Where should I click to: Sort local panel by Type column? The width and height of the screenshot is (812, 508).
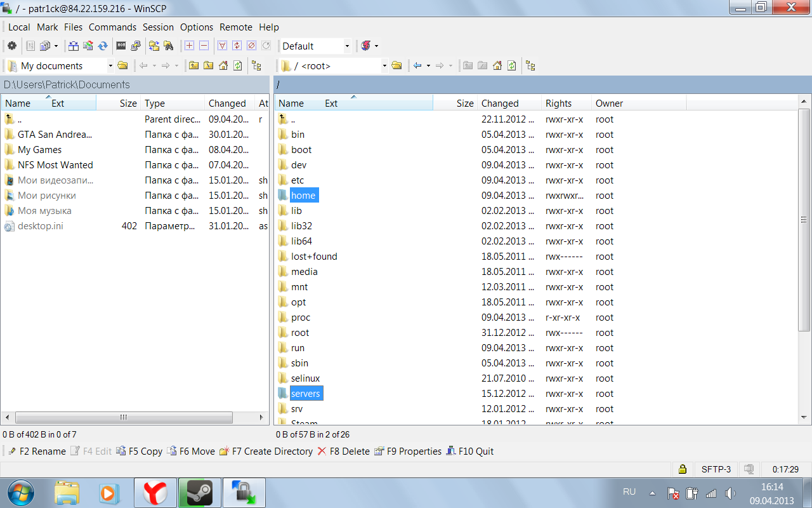pos(173,103)
